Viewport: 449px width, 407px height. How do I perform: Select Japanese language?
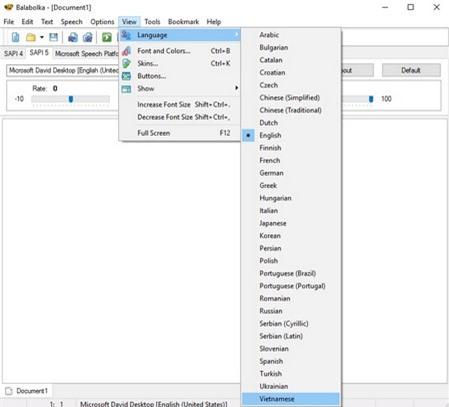click(290, 223)
